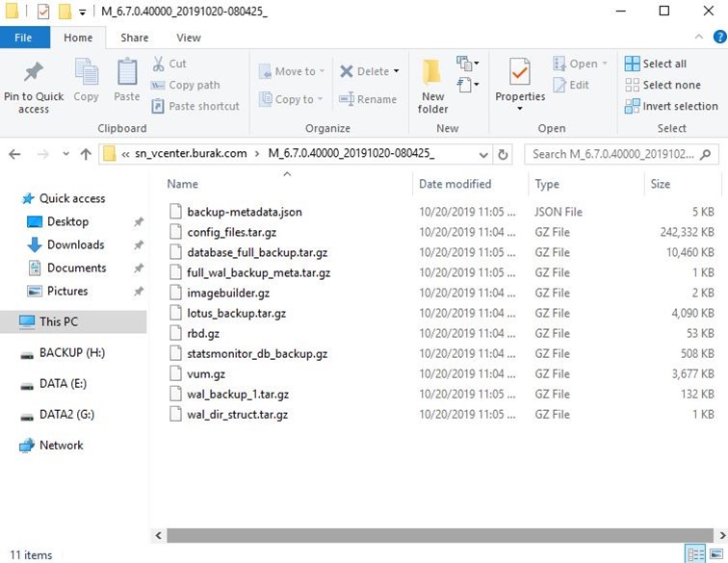Screen dimensions: 728x563
Task: Expand the Open button dropdown arrow
Action: coord(605,64)
